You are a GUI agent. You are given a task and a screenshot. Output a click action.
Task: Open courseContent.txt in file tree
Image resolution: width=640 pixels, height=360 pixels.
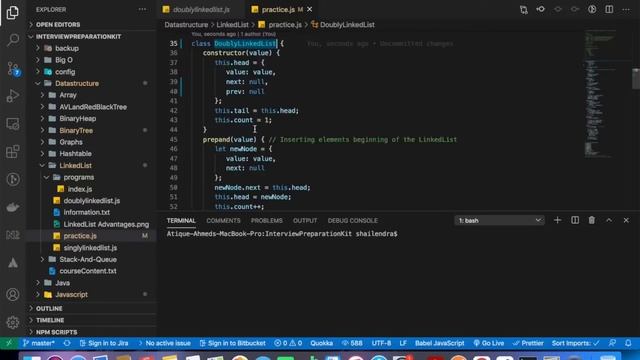pos(88,271)
